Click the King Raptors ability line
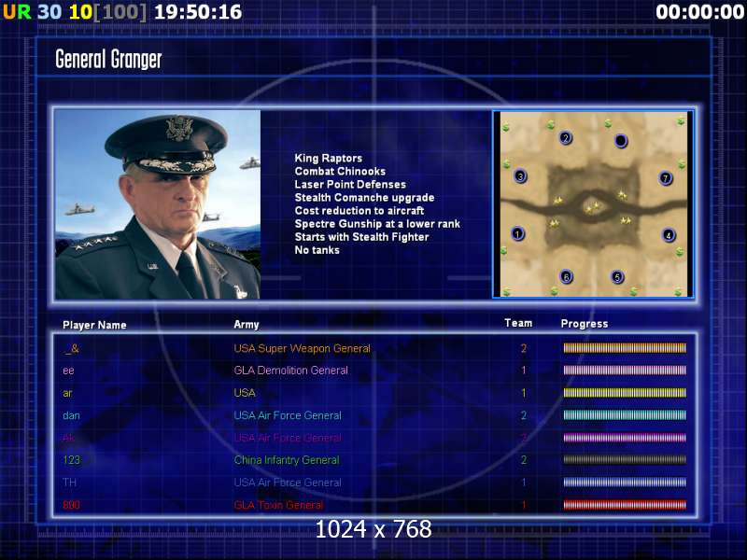The width and height of the screenshot is (747, 560). [x=329, y=158]
